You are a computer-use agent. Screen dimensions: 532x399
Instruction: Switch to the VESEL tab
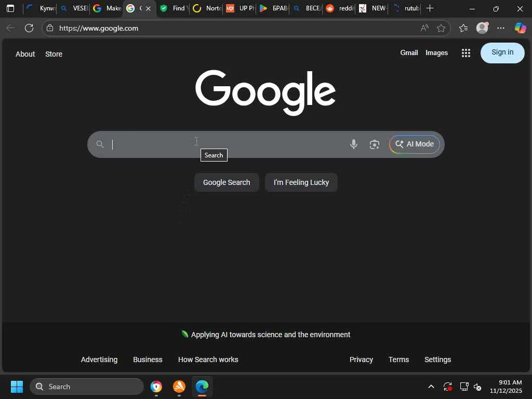tap(74, 8)
